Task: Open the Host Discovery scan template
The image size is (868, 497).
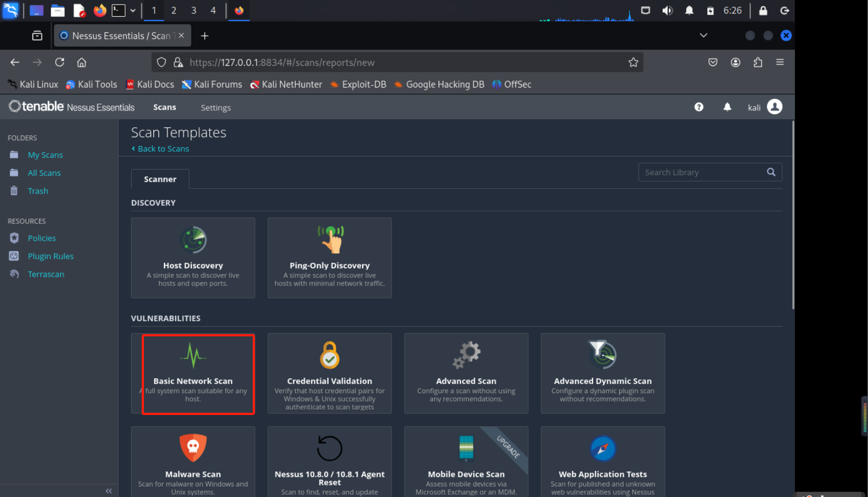Action: point(193,258)
